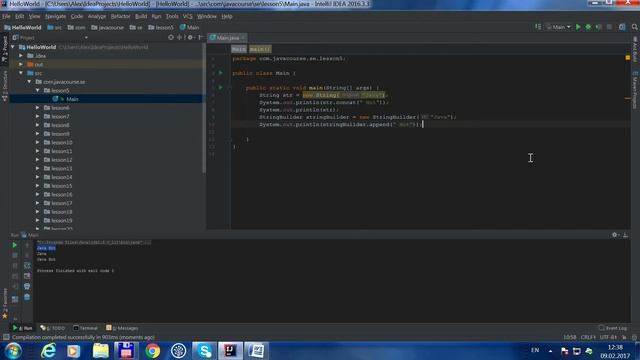Image resolution: width=640 pixels, height=360 pixels.
Task: Collapse the com.javacourse.se package
Action: pyautogui.click(x=30, y=82)
